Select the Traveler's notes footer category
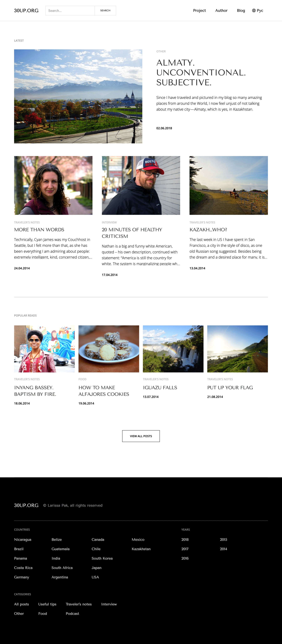The width and height of the screenshot is (282, 644). coord(78,604)
